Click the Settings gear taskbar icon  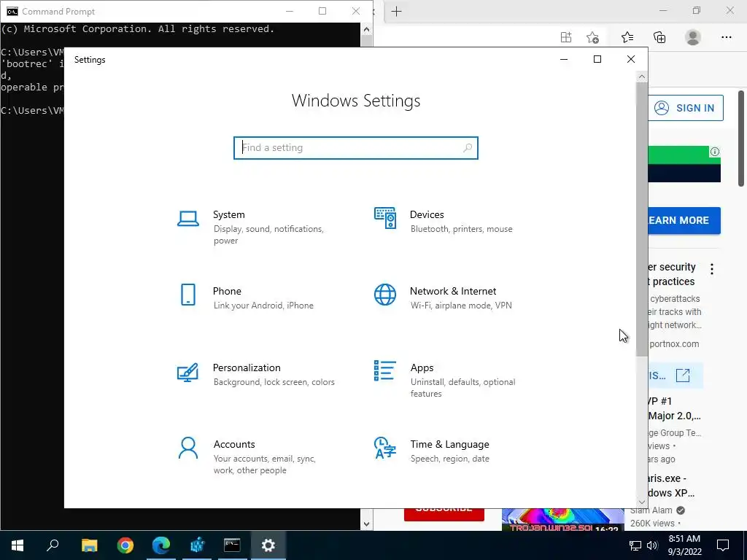pos(268,545)
